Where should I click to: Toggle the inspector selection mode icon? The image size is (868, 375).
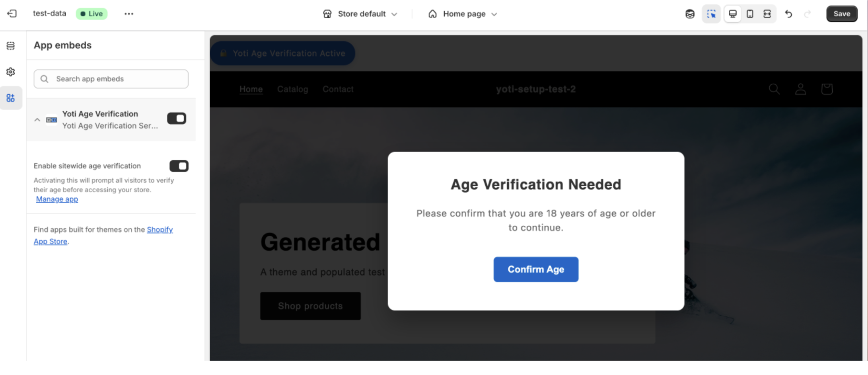click(711, 14)
